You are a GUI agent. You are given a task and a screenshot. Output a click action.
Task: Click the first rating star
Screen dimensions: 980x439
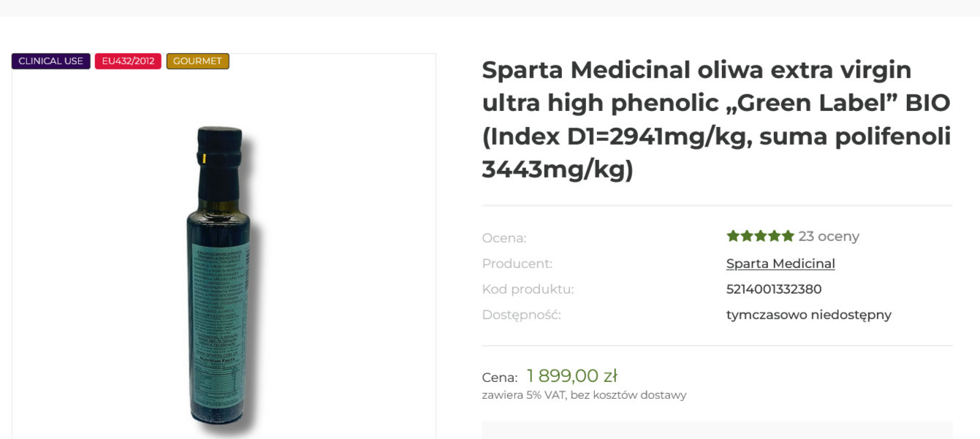click(732, 236)
